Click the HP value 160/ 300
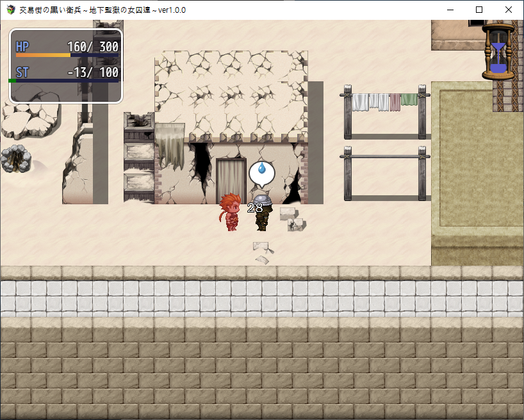The image size is (524, 420). [x=93, y=47]
